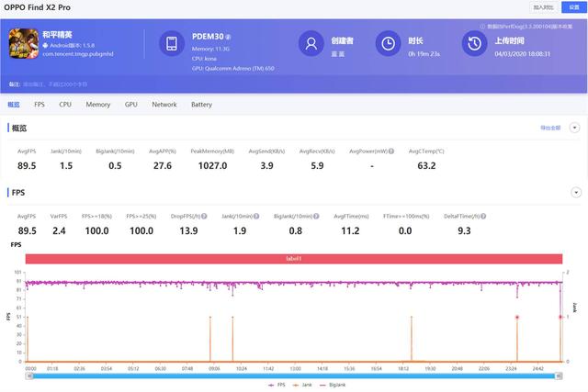Image resolution: width=588 pixels, height=392 pixels.
Task: Click the VarFPS value 2.4
Action: (59, 230)
